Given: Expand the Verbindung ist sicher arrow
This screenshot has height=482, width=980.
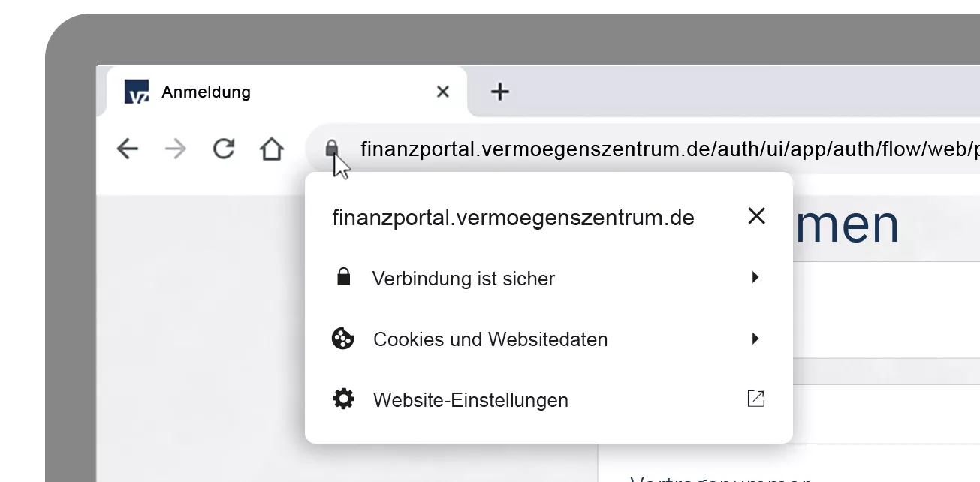Looking at the screenshot, I should click(x=755, y=278).
